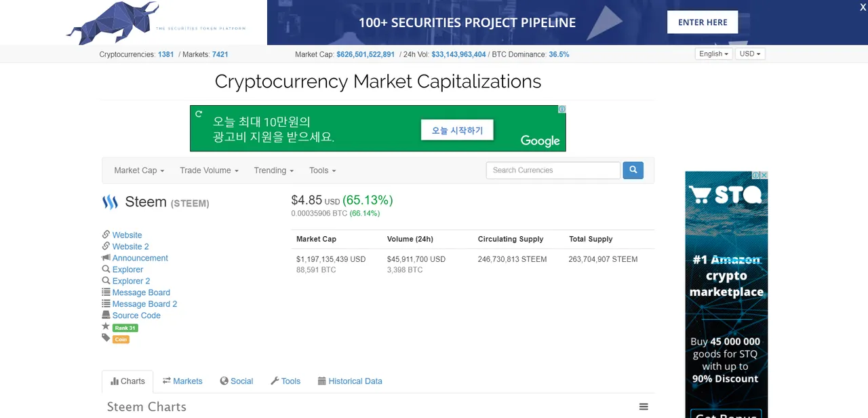This screenshot has width=868, height=418.
Task: Click the 246,730,813 STEEM circulating supply
Action: [512, 259]
